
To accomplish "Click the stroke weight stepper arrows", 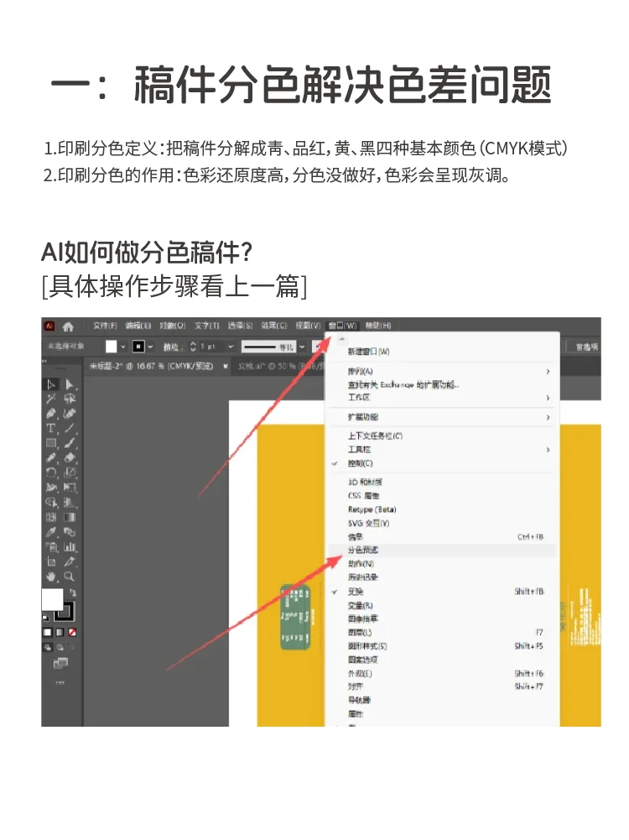I will coord(193,347).
